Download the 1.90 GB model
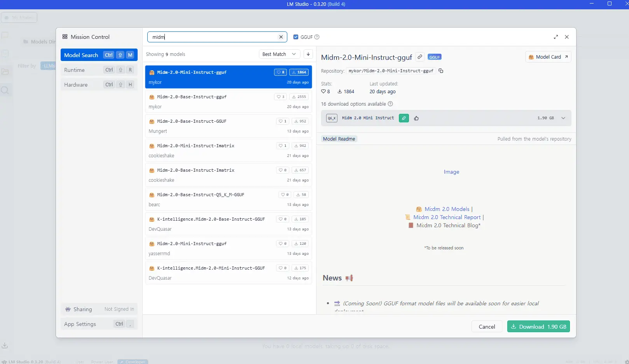The width and height of the screenshot is (629, 364). (x=538, y=327)
